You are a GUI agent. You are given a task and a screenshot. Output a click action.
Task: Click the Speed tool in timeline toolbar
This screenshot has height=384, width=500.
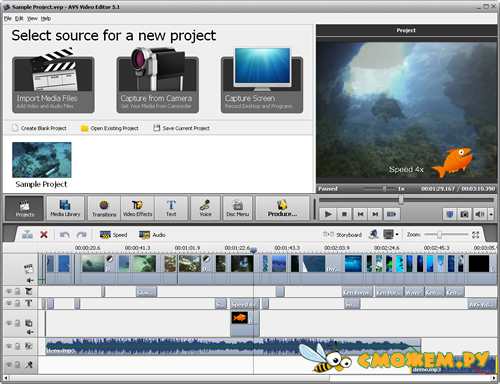(113, 235)
